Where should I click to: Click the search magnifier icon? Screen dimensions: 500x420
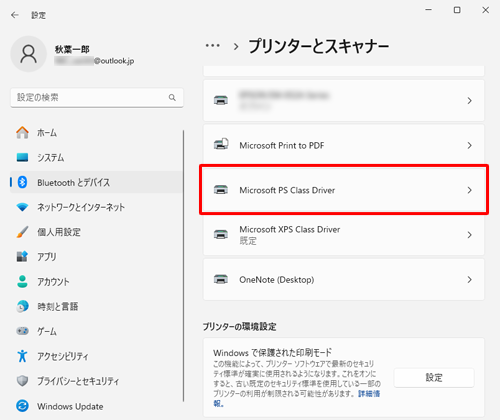point(172,97)
